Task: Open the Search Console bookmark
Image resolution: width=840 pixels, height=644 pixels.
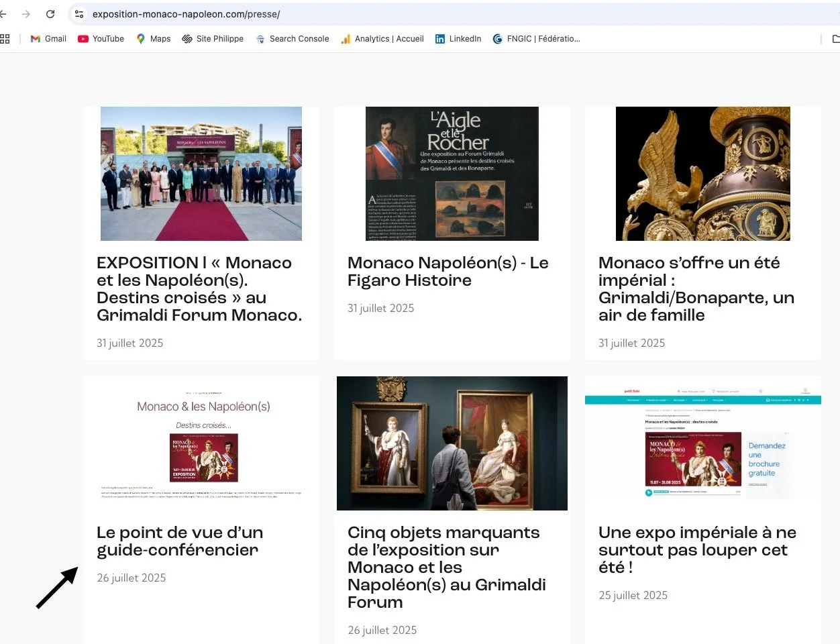Action: pyautogui.click(x=292, y=39)
